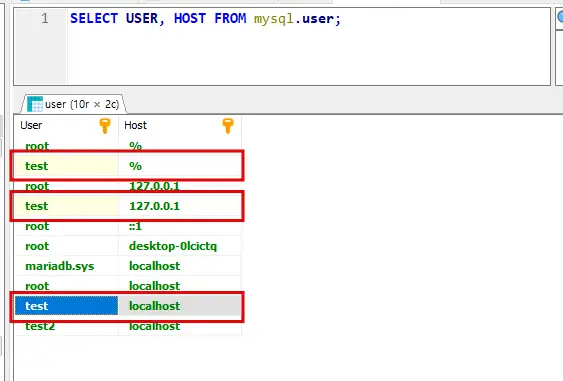The image size is (563, 381).
Task: Select the 'desktop-0lcictq' host cell
Action: coord(180,246)
